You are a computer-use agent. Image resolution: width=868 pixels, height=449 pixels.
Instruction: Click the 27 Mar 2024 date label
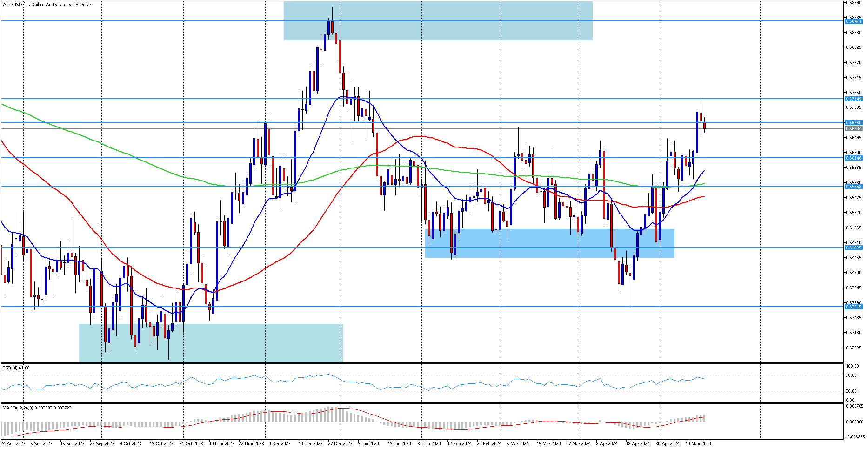click(x=579, y=443)
